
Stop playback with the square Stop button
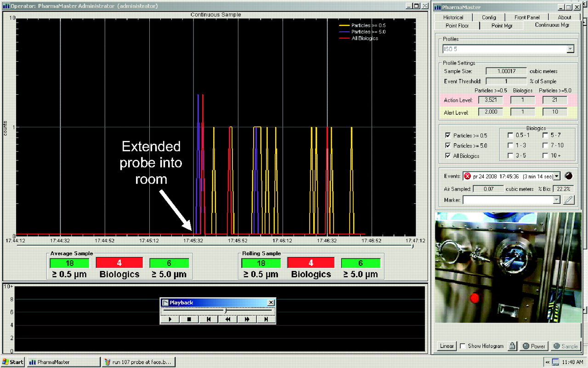click(x=189, y=319)
